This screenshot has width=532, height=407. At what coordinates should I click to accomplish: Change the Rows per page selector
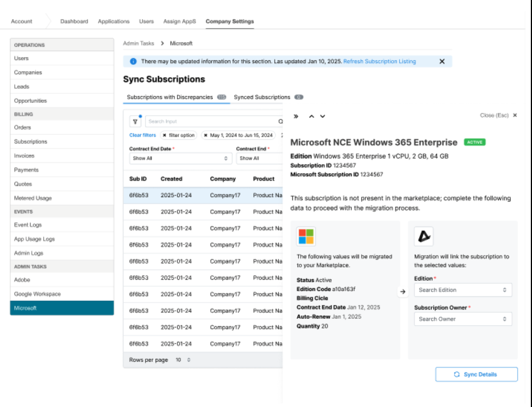(183, 360)
